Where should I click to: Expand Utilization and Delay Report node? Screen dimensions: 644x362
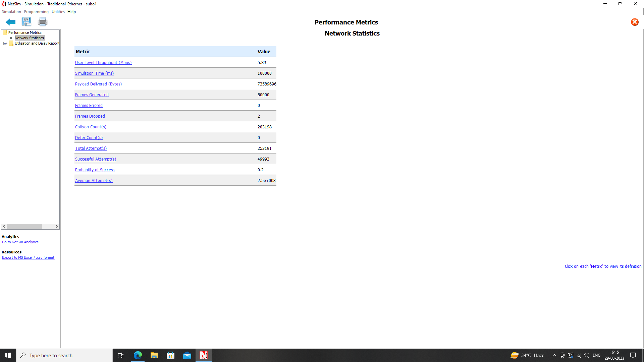[x=5, y=43]
